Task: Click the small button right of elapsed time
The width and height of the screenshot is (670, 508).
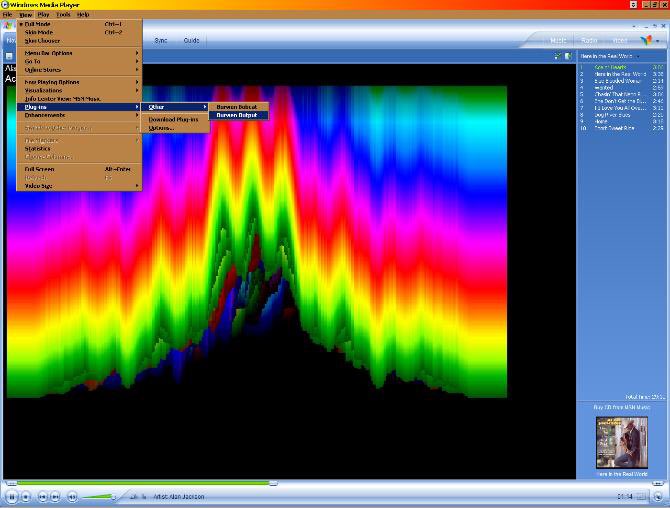Action: tap(641, 496)
